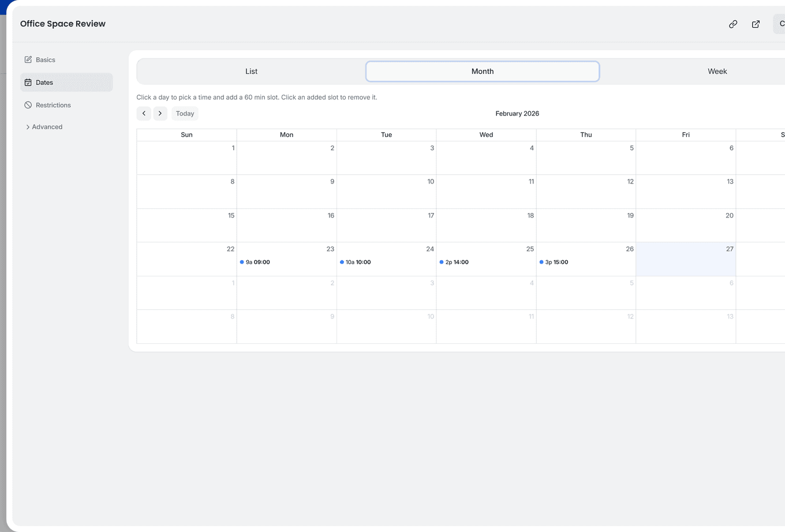Select the Basics pencil icon in sidebar
Viewport: 785px width, 532px height.
[x=28, y=59]
